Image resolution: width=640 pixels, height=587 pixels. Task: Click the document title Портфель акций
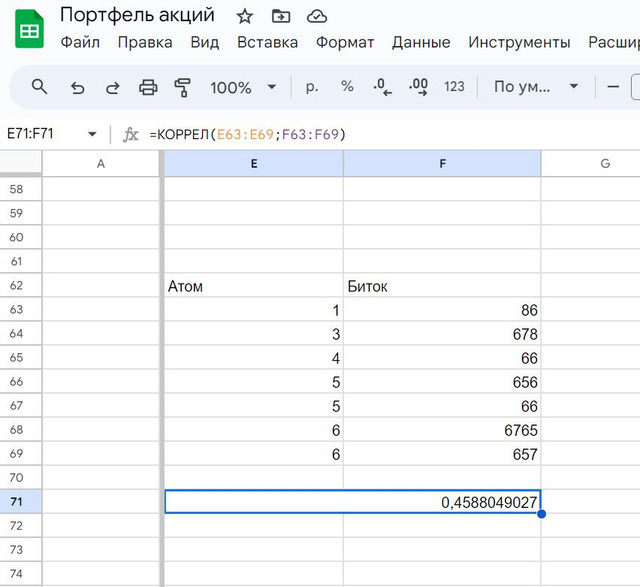[x=137, y=16]
